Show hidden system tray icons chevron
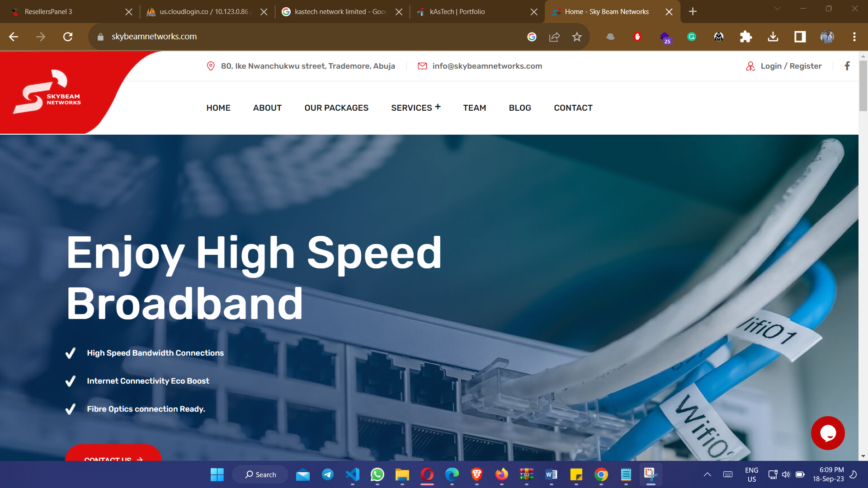 [708, 474]
